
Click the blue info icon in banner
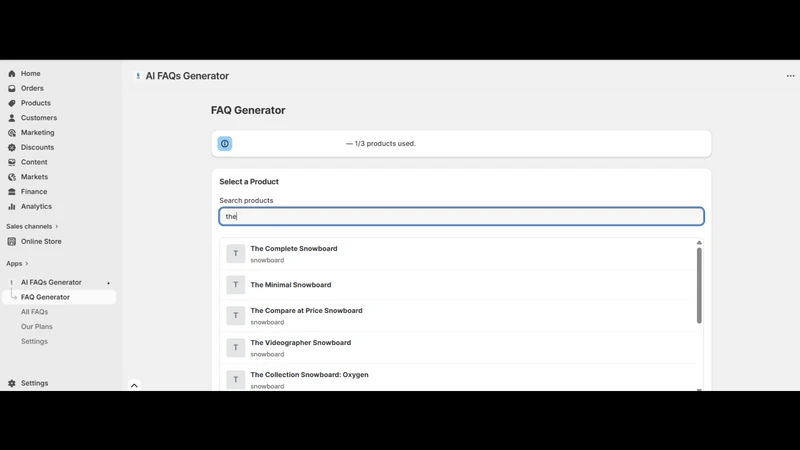point(224,143)
